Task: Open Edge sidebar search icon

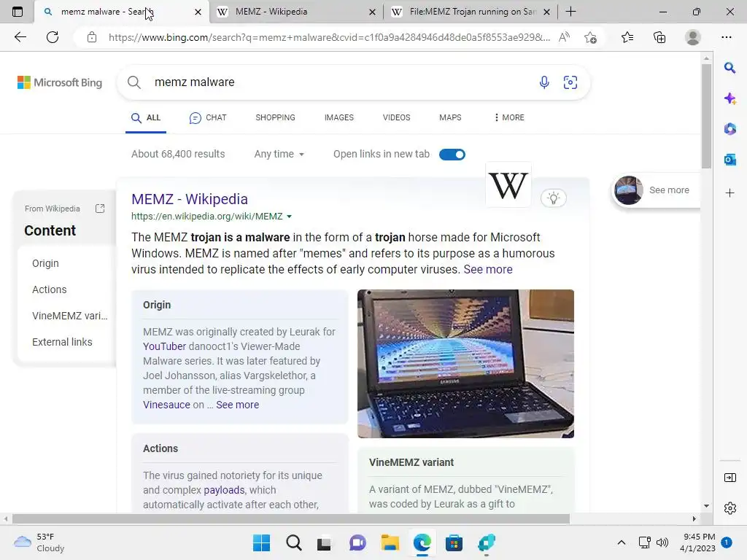Action: pyautogui.click(x=729, y=68)
